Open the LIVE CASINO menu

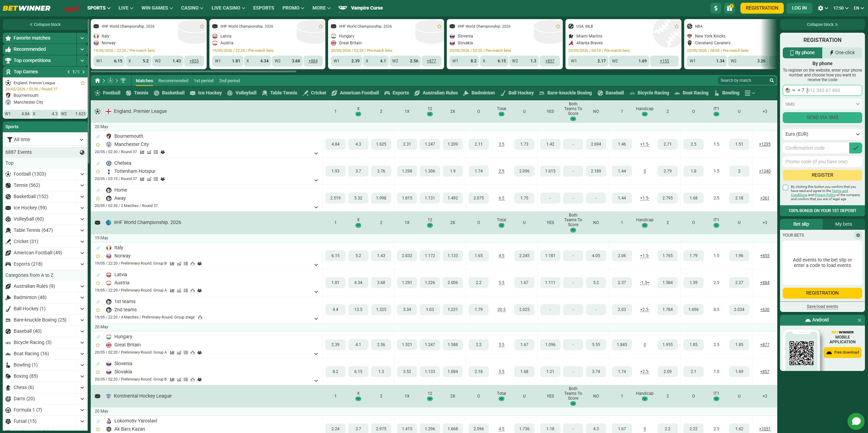click(228, 8)
